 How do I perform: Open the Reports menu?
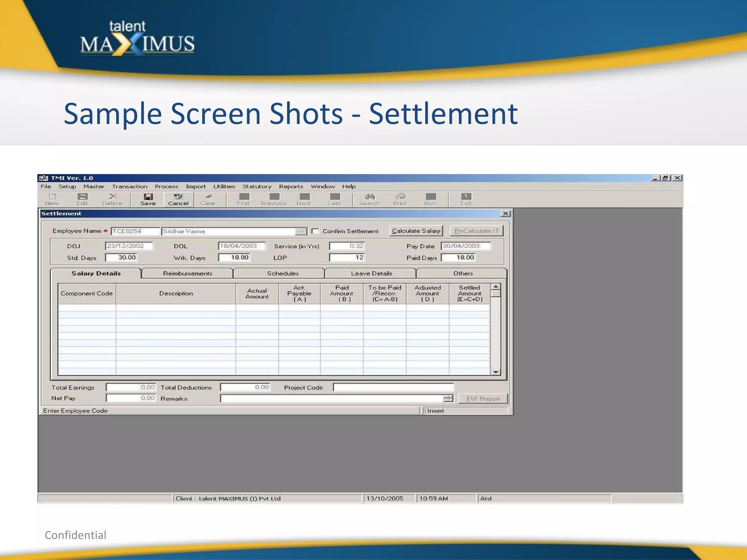click(x=291, y=186)
